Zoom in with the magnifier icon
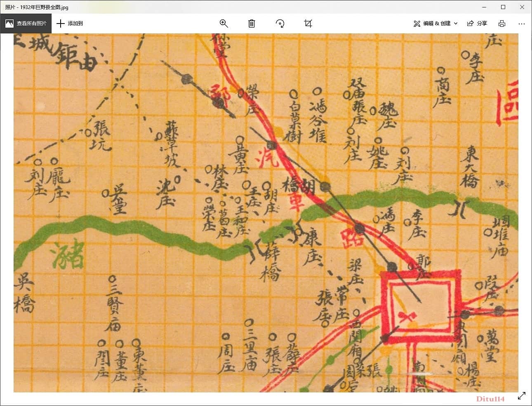 coord(224,24)
